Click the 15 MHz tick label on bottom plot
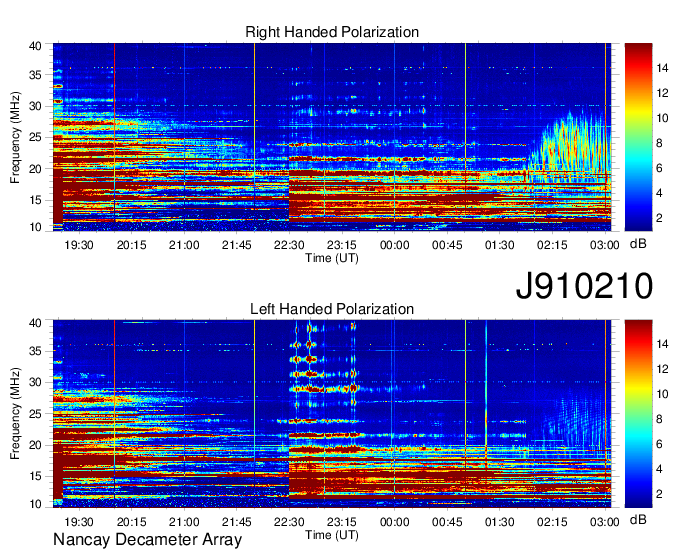 pyautogui.click(x=35, y=476)
